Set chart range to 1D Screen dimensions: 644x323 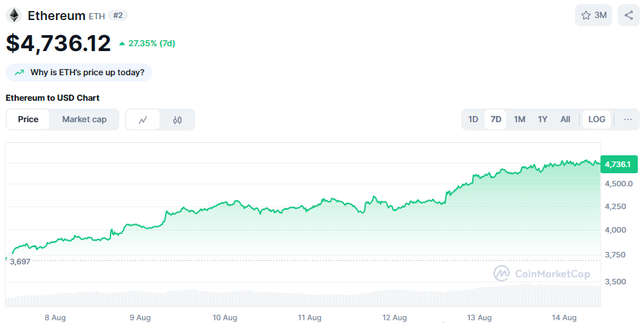coord(473,119)
